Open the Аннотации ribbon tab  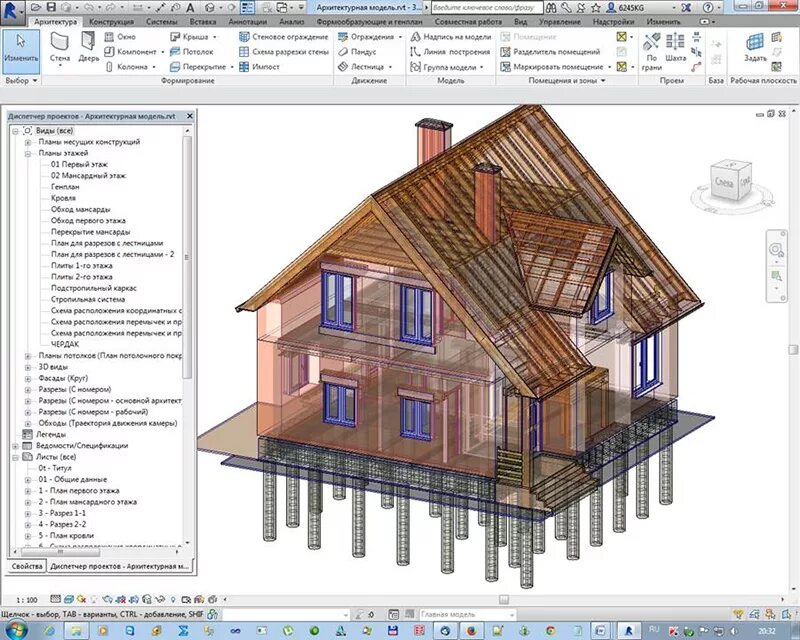point(247,22)
